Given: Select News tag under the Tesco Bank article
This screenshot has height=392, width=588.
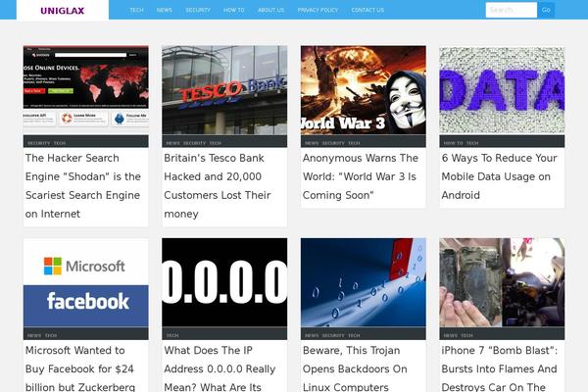Looking at the screenshot, I should [x=172, y=143].
